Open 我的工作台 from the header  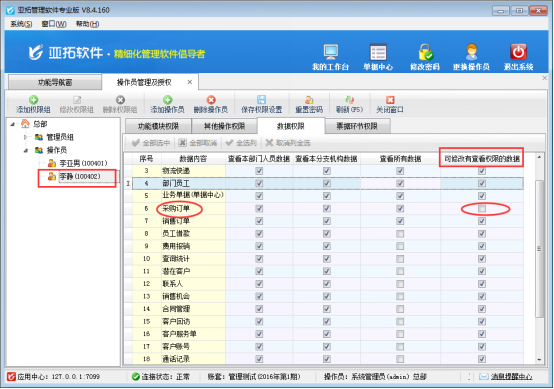(331, 52)
